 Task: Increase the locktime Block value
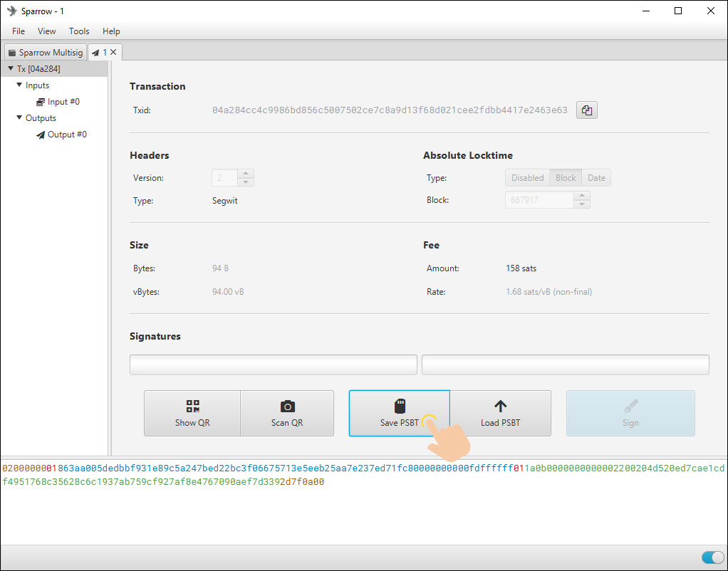(x=582, y=196)
